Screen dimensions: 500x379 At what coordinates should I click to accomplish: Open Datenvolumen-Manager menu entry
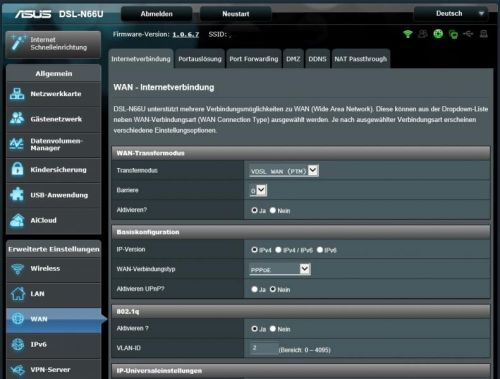pyautogui.click(x=54, y=144)
